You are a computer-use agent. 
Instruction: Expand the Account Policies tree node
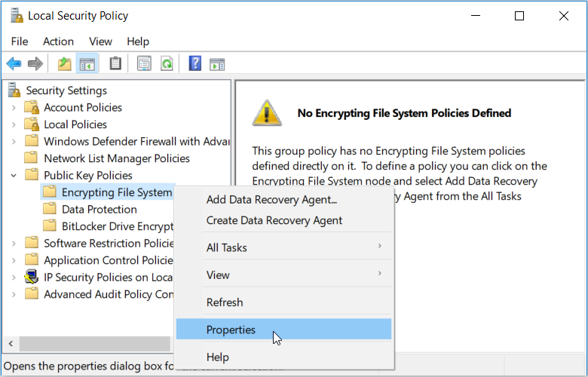point(14,108)
